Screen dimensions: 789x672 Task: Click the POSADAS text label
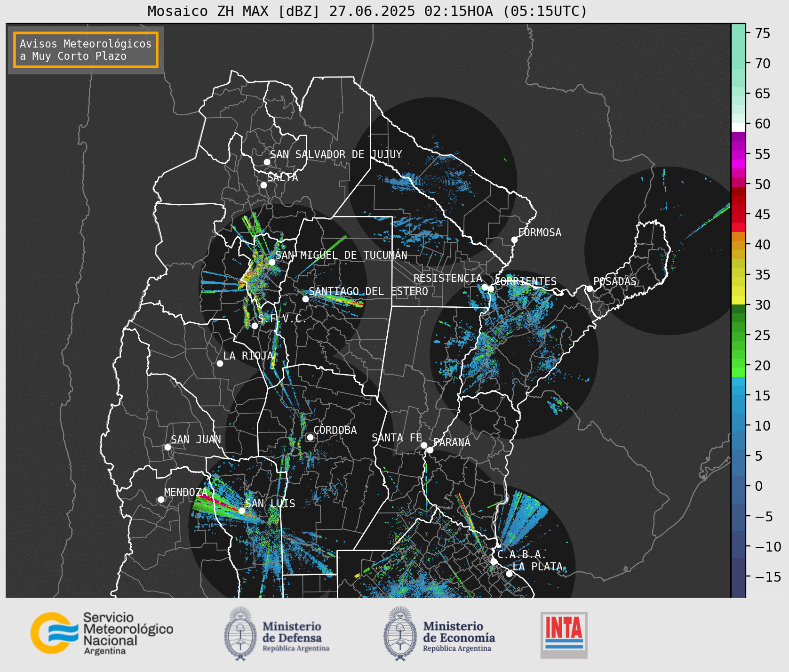(615, 281)
